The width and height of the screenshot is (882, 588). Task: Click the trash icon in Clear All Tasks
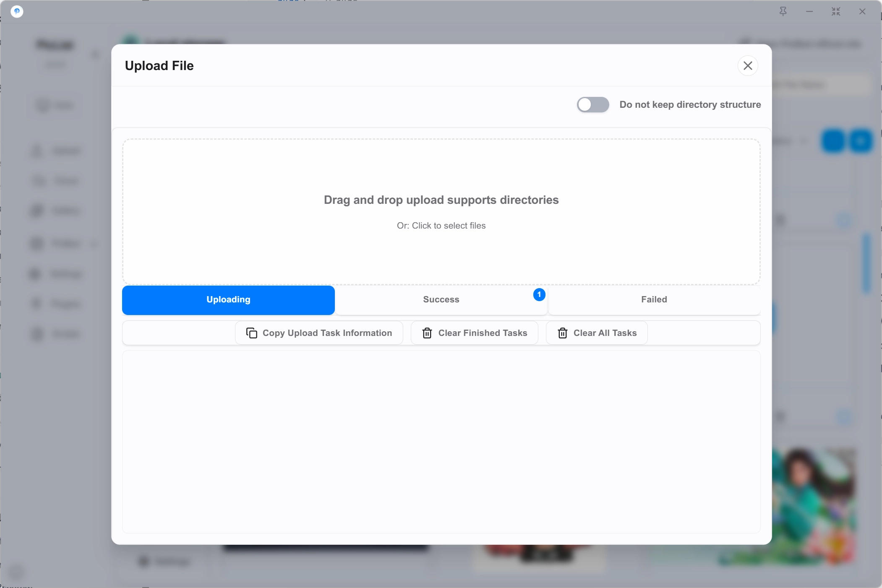tap(562, 333)
